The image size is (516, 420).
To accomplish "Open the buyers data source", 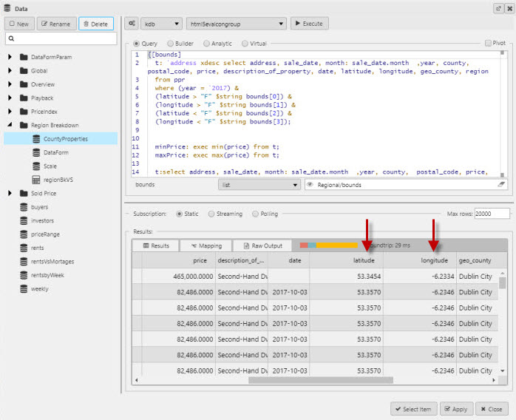I will 39,207.
